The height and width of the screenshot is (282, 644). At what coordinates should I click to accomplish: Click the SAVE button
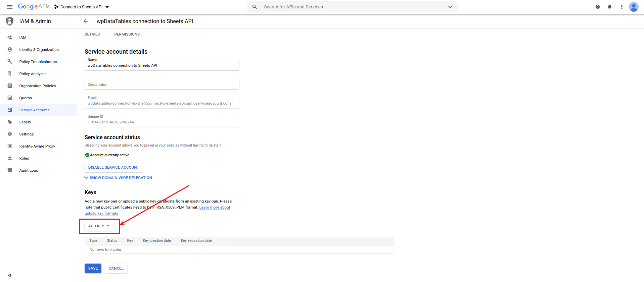(93, 268)
